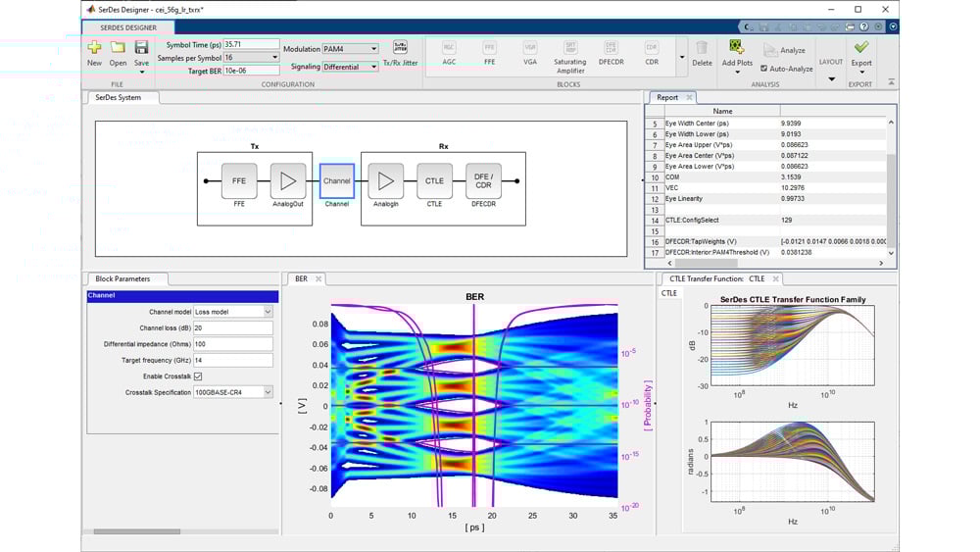980x552 pixels.
Task: Switch to the BER plot tab
Action: [x=301, y=278]
